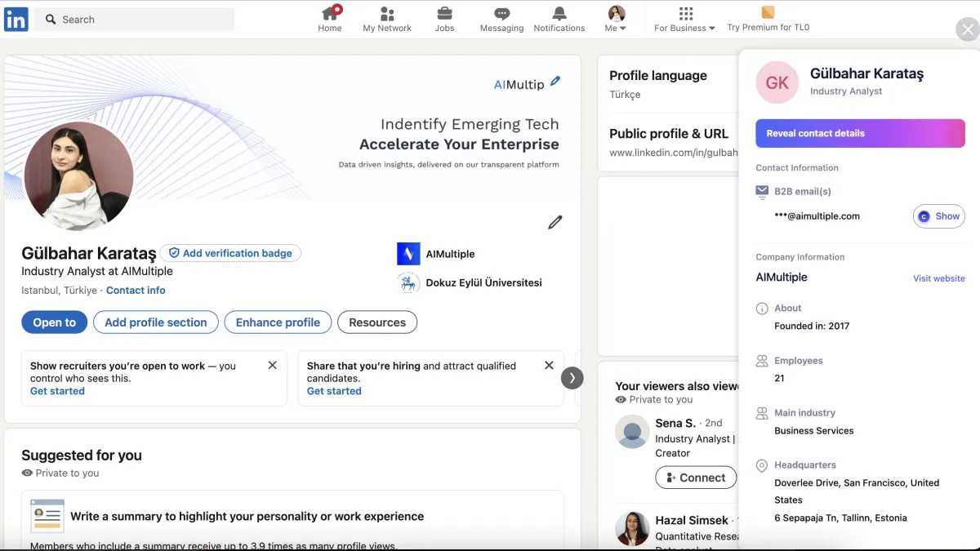Click the 6 Sepapaja Tn, Tallinn address

pyautogui.click(x=840, y=518)
